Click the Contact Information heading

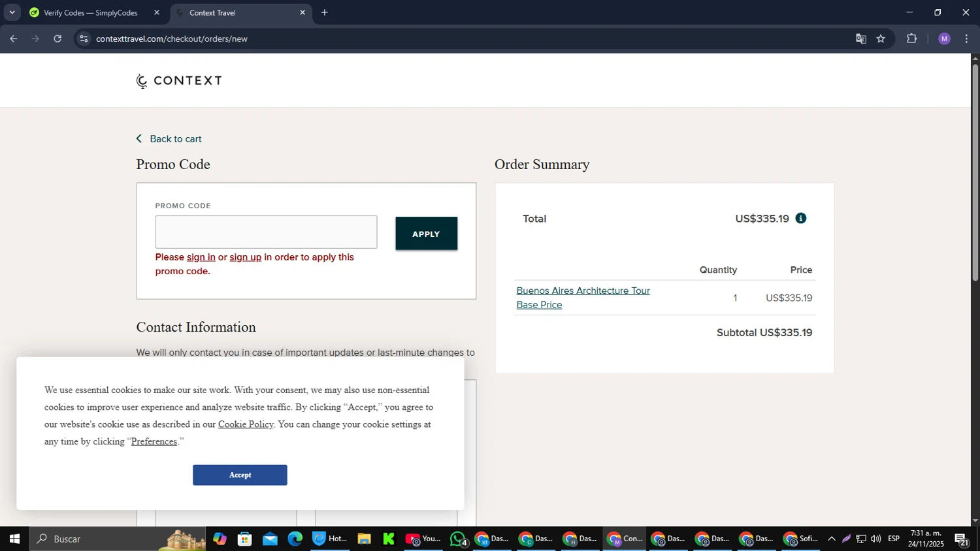[196, 327]
